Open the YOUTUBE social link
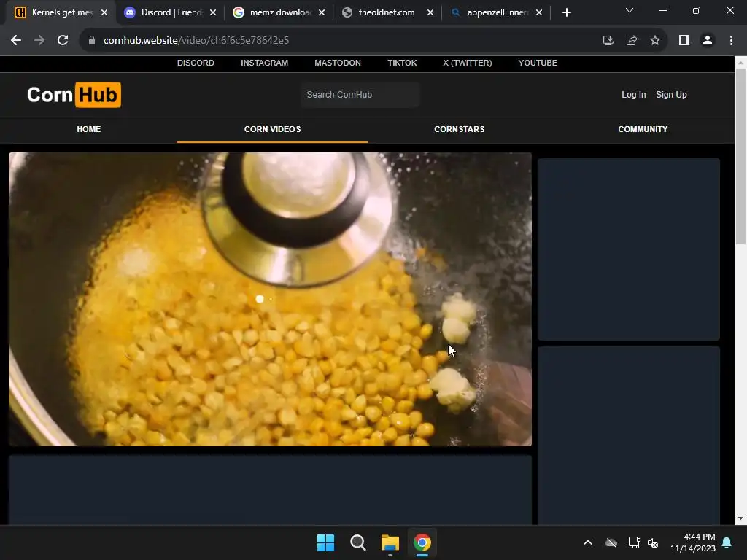The width and height of the screenshot is (747, 560). (538, 63)
